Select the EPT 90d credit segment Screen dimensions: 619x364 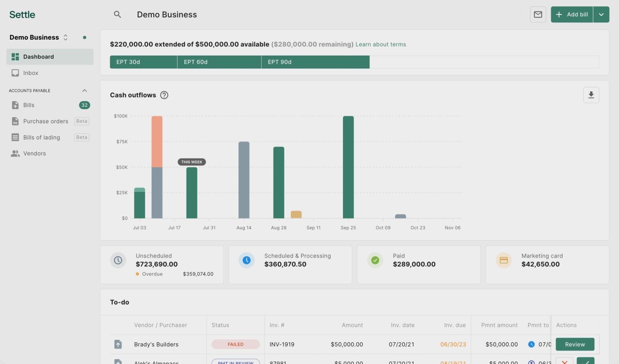(316, 62)
